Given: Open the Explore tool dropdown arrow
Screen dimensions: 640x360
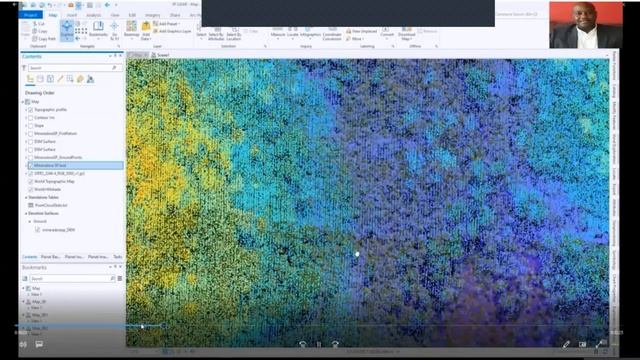Looking at the screenshot, I should [x=67, y=40].
